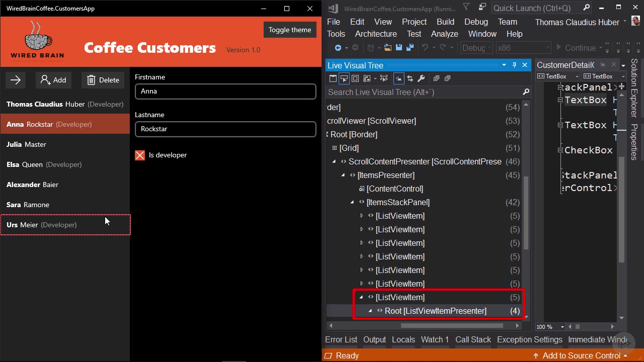Image resolution: width=644 pixels, height=362 pixels.
Task: Uncheck the Is developer checkbox
Action: [x=140, y=155]
